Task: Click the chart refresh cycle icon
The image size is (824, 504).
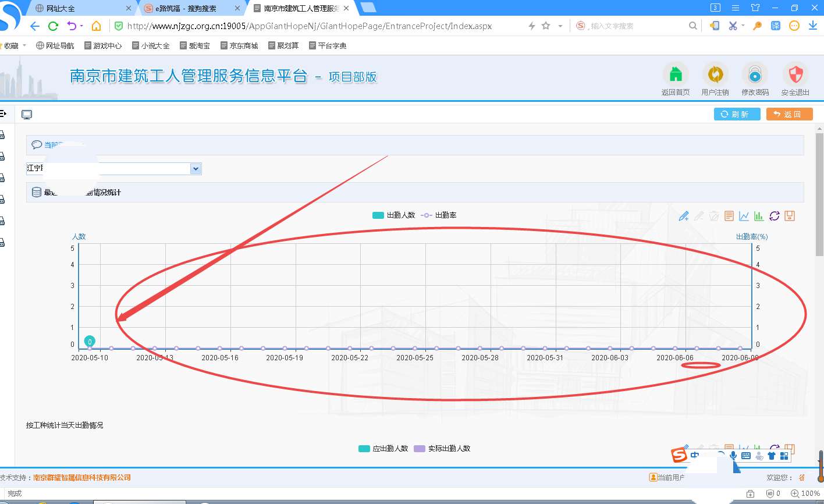Action: click(774, 216)
